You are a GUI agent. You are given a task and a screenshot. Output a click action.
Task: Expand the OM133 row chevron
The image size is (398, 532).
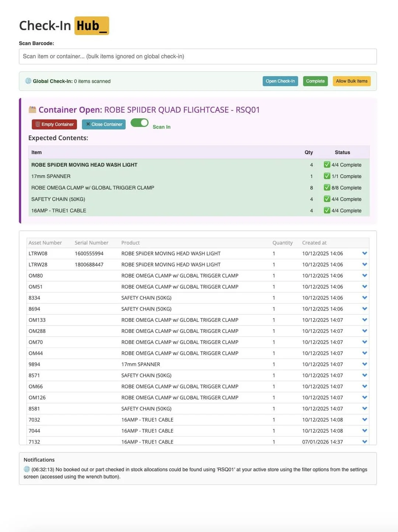coord(364,320)
